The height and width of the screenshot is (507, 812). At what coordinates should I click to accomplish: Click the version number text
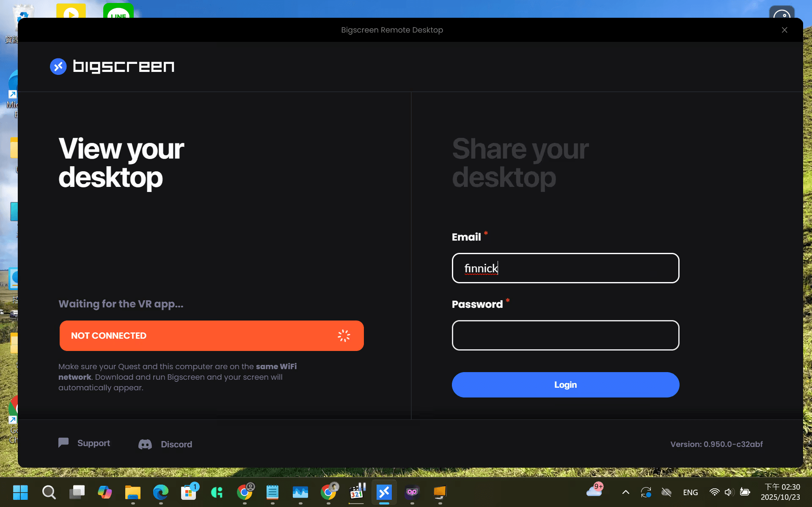pos(716,444)
